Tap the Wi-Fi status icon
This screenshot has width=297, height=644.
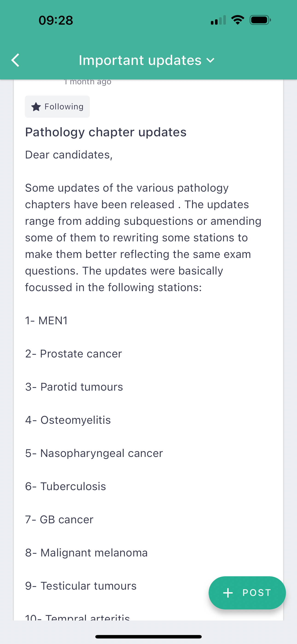coord(238,20)
